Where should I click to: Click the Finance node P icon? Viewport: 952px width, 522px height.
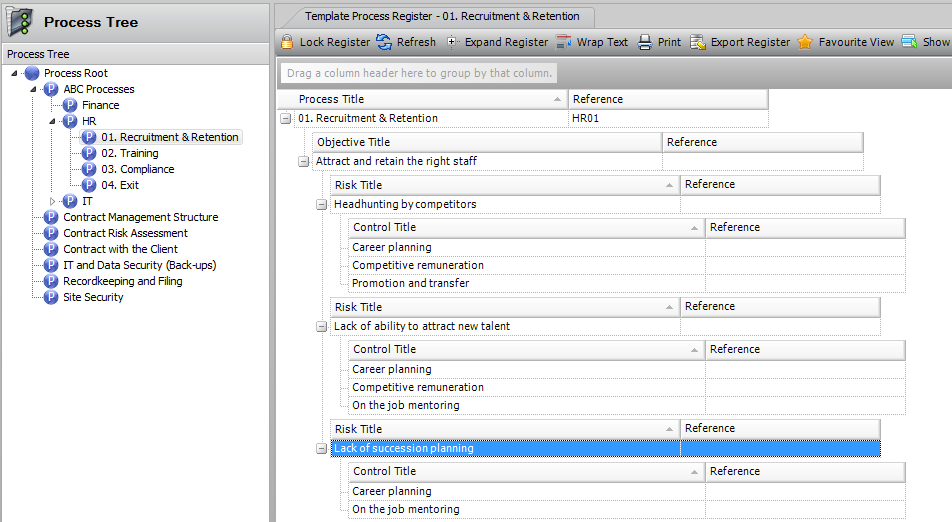(x=70, y=105)
